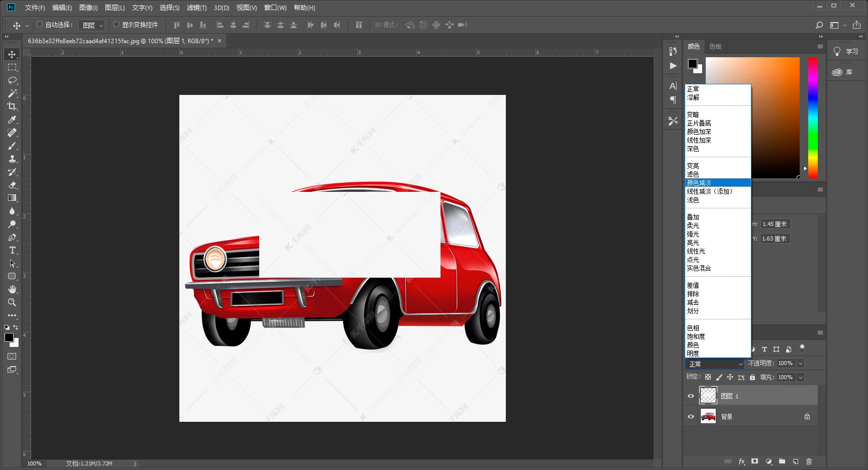Click the rainbow hue slider strip
Screen dimensions: 868x470
pos(812,117)
